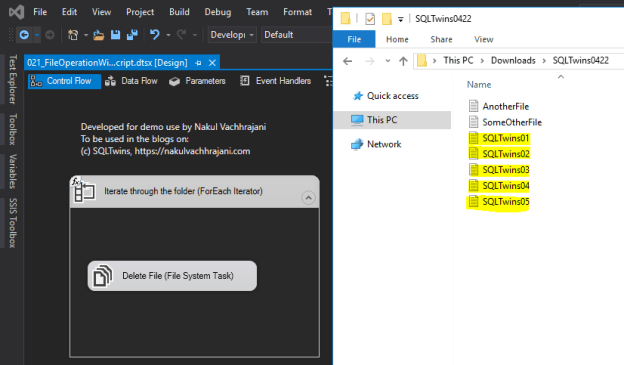Pin the dtsx Design document tab
The image size is (624, 365).
pyautogui.click(x=198, y=63)
